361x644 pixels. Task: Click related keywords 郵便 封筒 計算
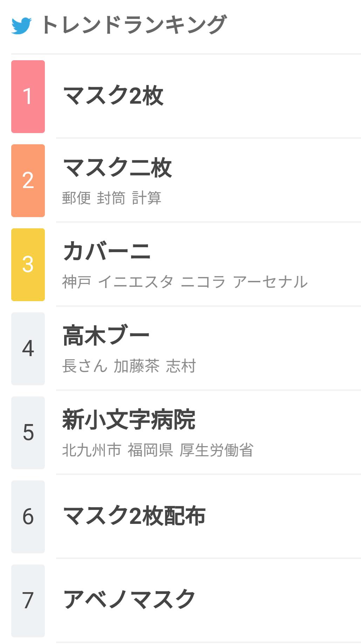111,198
